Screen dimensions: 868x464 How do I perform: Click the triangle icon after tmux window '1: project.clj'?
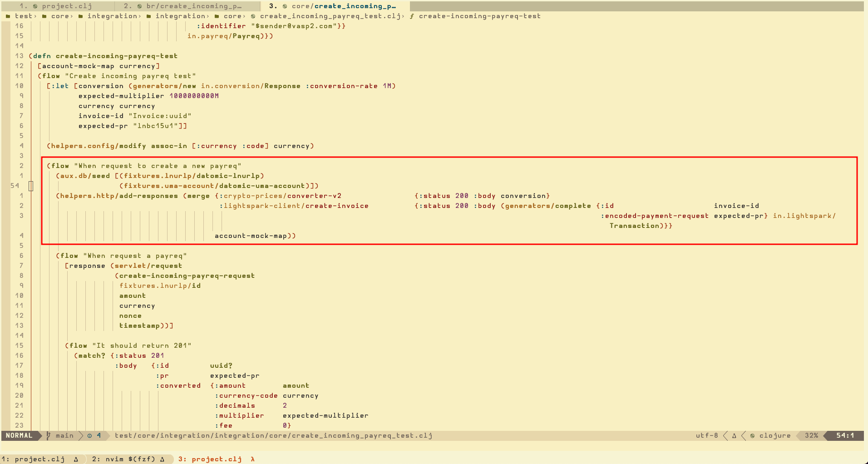coord(76,459)
